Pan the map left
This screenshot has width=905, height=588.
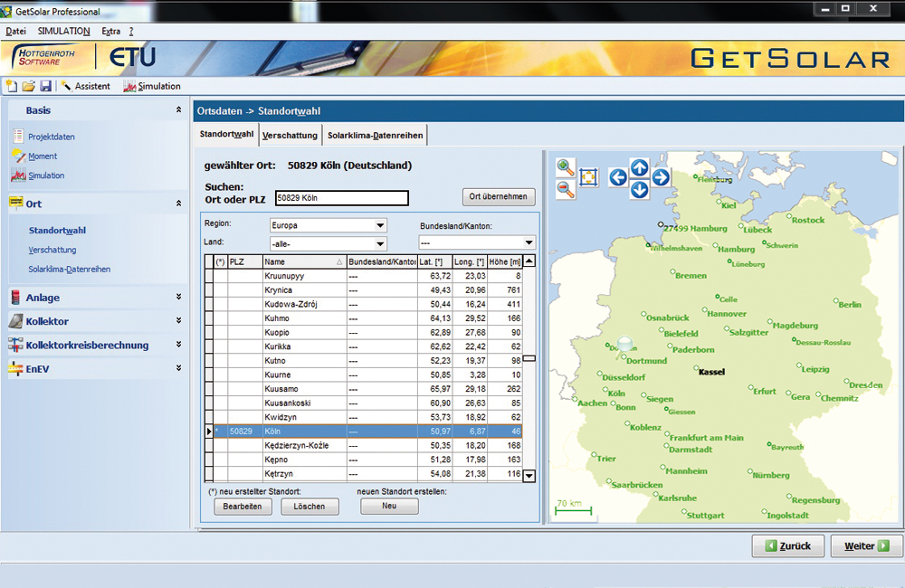617,177
